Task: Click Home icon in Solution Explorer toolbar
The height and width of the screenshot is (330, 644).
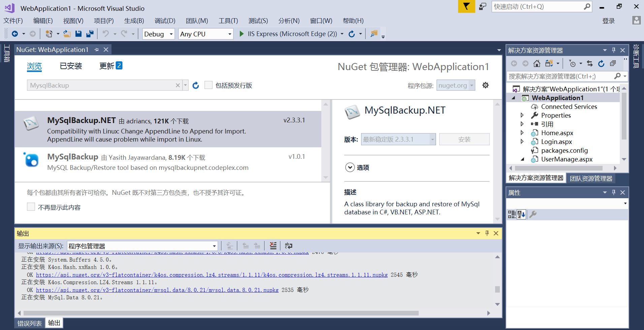Action: [537, 63]
